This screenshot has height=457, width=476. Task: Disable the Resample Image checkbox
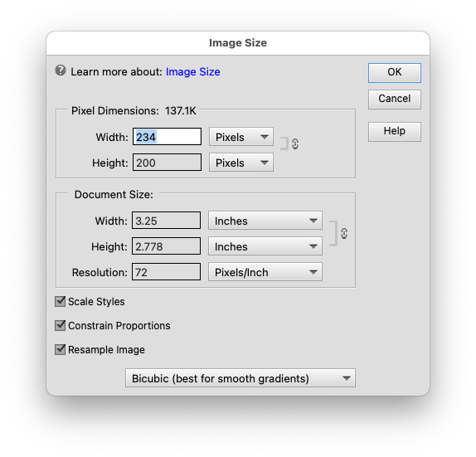click(60, 349)
